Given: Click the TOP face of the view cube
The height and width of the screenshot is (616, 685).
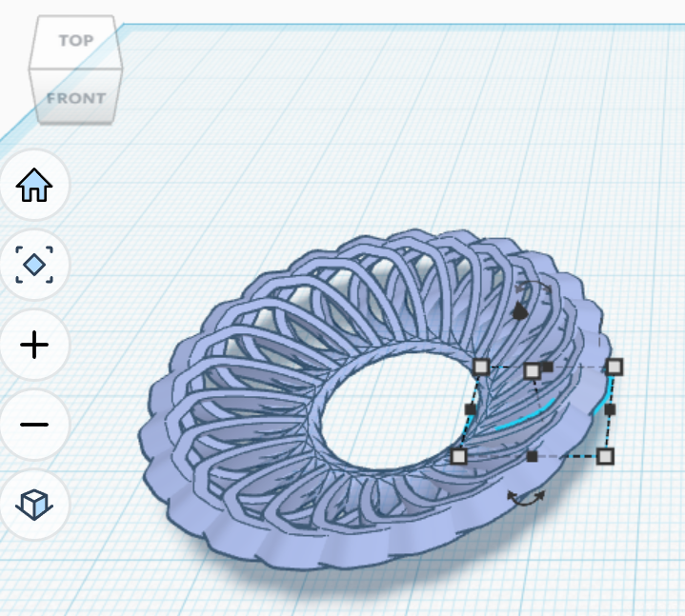Looking at the screenshot, I should pyautogui.click(x=74, y=41).
